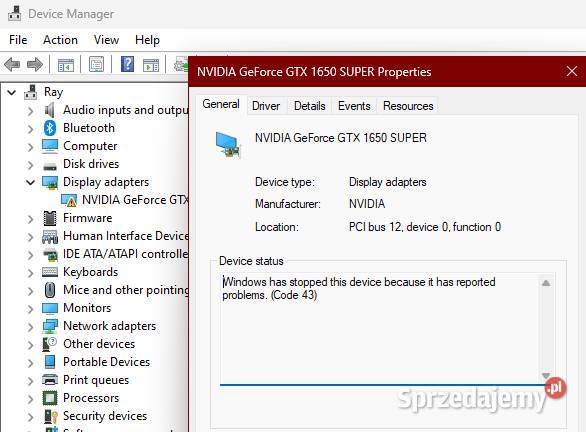
Task: Click the Bluetooth category icon
Action: pyautogui.click(x=50, y=128)
